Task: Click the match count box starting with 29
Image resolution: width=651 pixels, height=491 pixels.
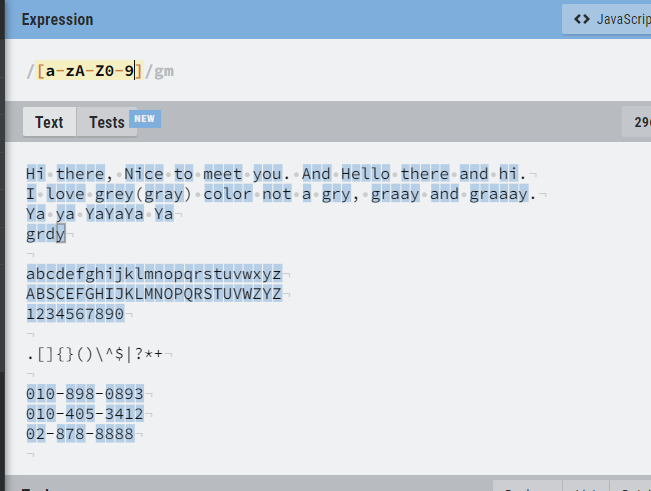Action: tap(636, 122)
